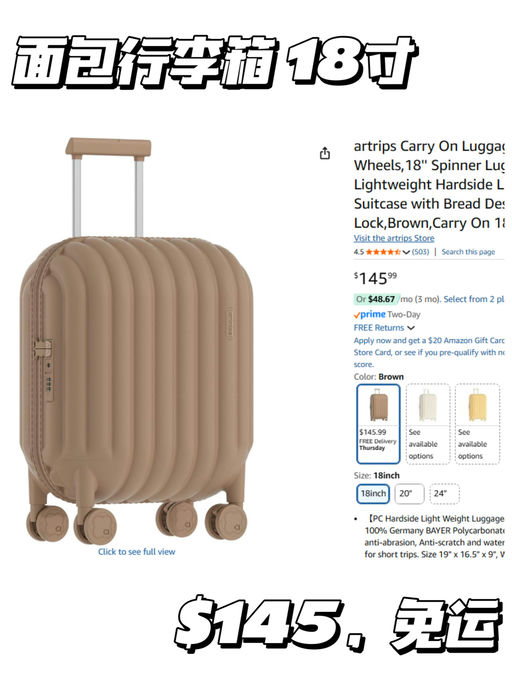
Task: Open the star rating breakdown chevron
Action: pos(406,252)
